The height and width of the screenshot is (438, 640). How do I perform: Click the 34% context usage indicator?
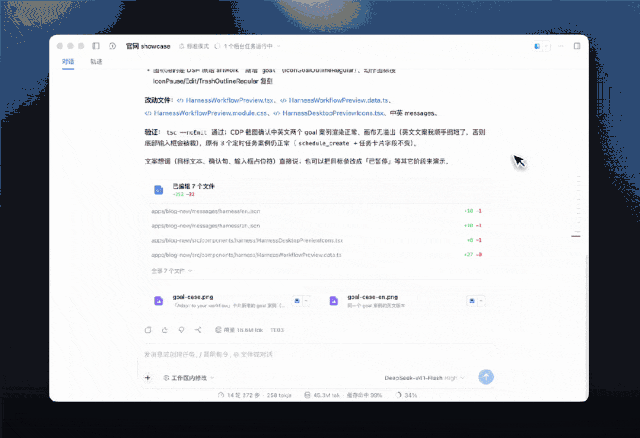click(407, 395)
